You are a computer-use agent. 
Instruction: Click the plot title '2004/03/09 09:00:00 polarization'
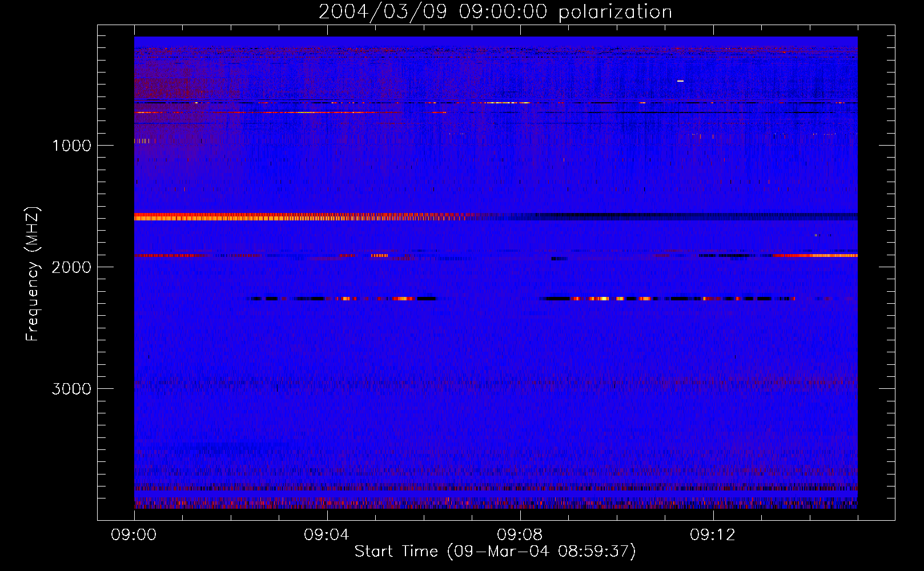click(495, 11)
